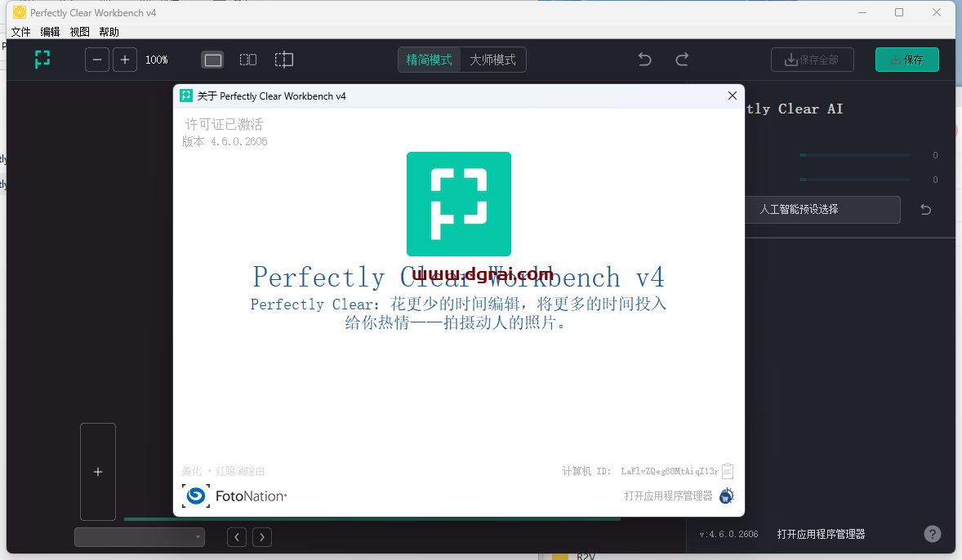
Task: Select the split divider compare view
Action: point(283,60)
